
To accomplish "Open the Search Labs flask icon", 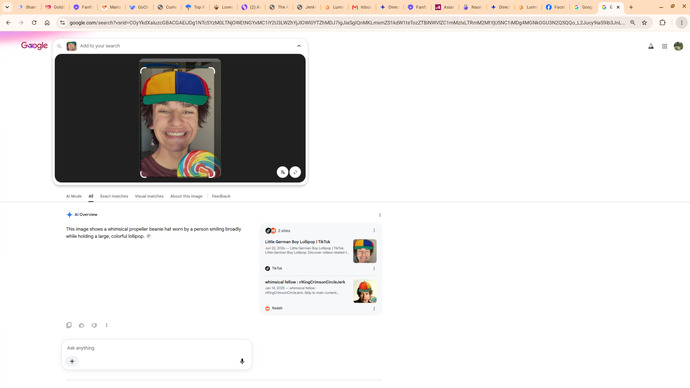I will point(651,46).
